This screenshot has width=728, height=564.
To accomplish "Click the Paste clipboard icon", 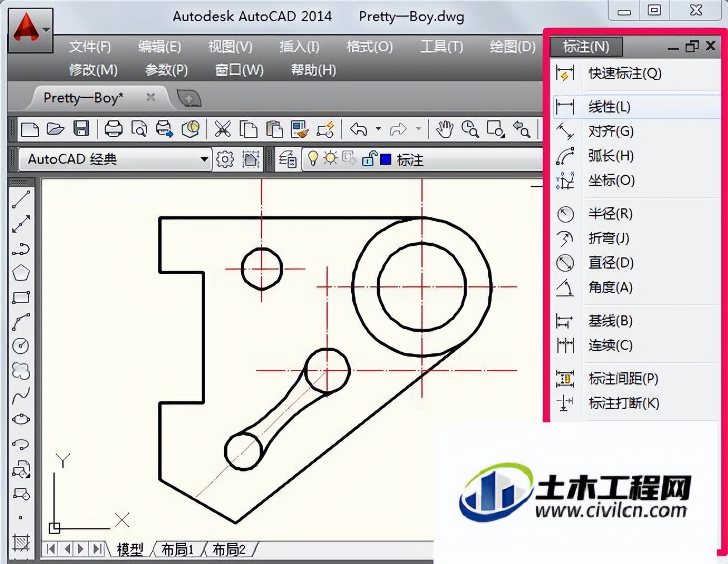I will click(274, 129).
